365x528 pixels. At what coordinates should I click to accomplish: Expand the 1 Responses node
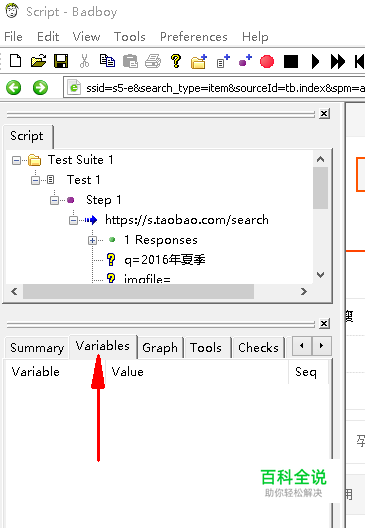92,240
